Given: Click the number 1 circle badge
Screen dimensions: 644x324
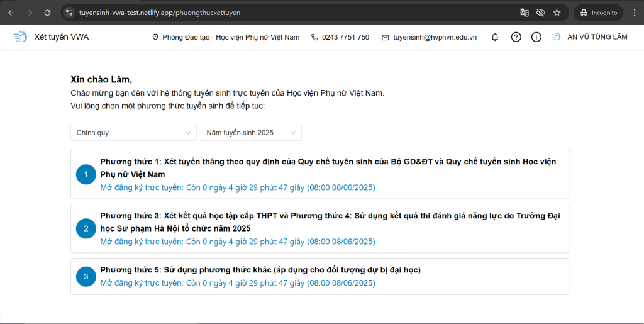Looking at the screenshot, I should 86,174.
